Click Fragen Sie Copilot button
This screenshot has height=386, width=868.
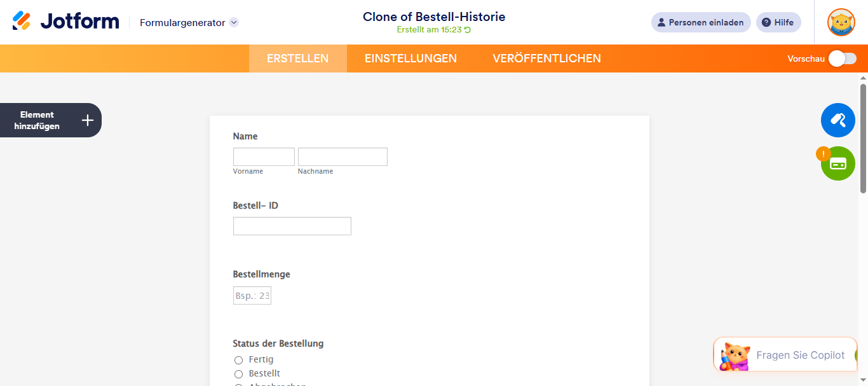pos(785,355)
